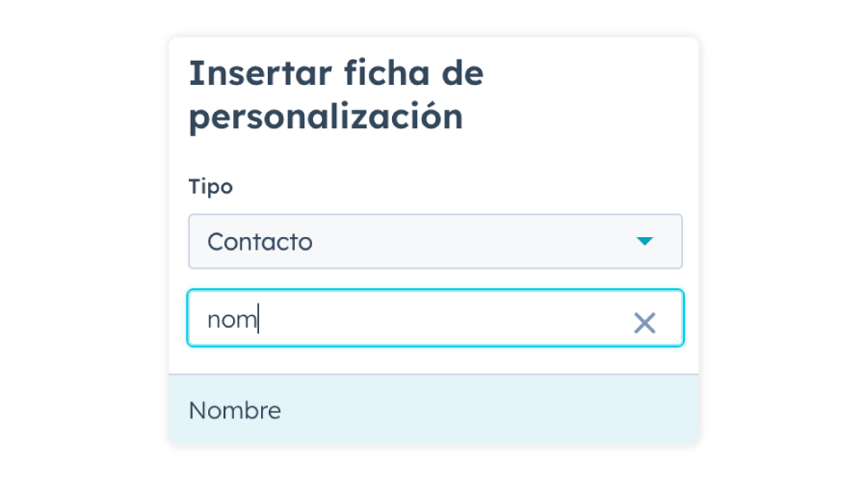Choose Nombre personalization token
The image size is (868, 483).
[235, 411]
